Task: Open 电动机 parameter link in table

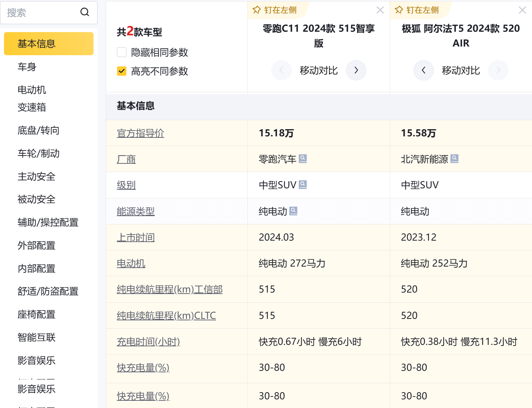Action: pyautogui.click(x=131, y=263)
